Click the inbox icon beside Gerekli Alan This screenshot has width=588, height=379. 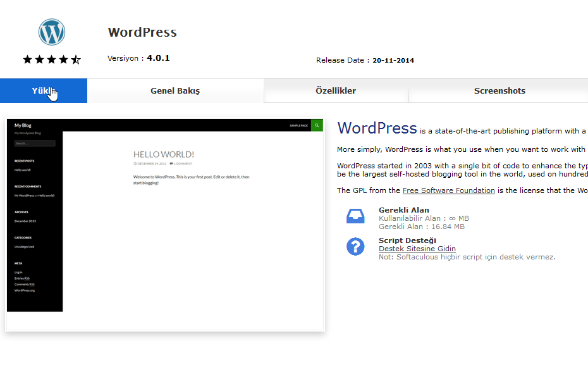point(355,216)
